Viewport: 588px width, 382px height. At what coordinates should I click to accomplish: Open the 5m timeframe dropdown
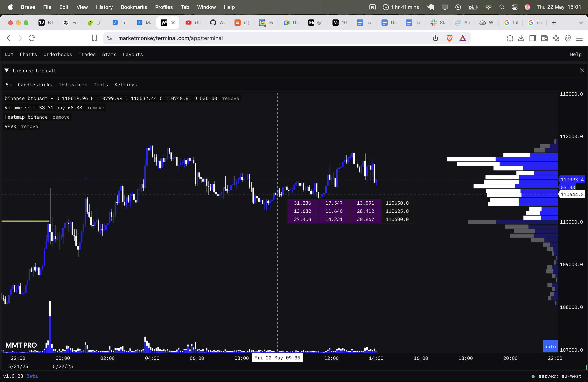coord(9,85)
